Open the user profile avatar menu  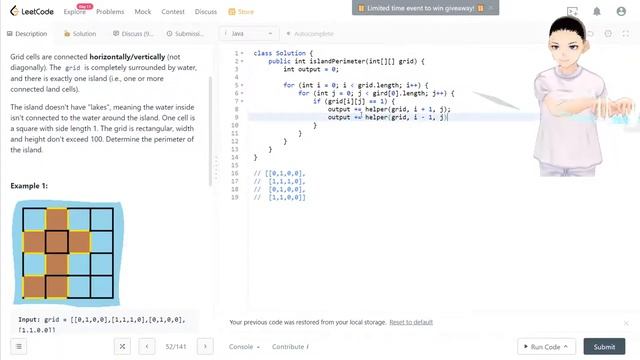click(621, 11)
